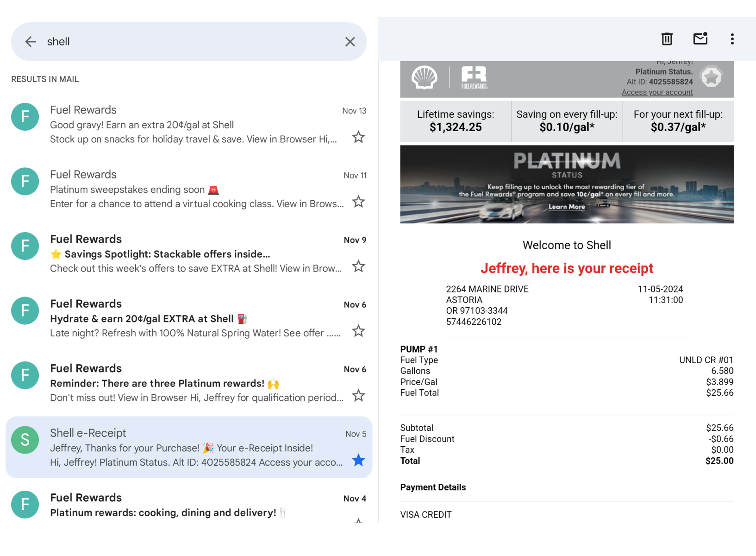Click the Access your account link

[657, 92]
